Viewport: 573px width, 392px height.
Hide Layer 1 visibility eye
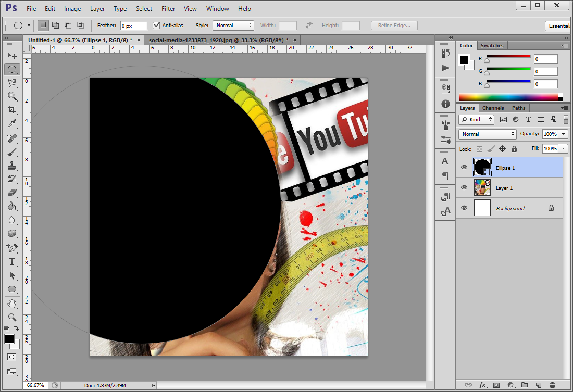pos(464,187)
